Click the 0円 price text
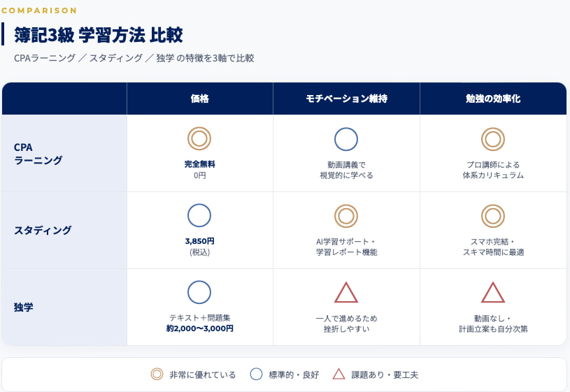 pyautogui.click(x=199, y=175)
